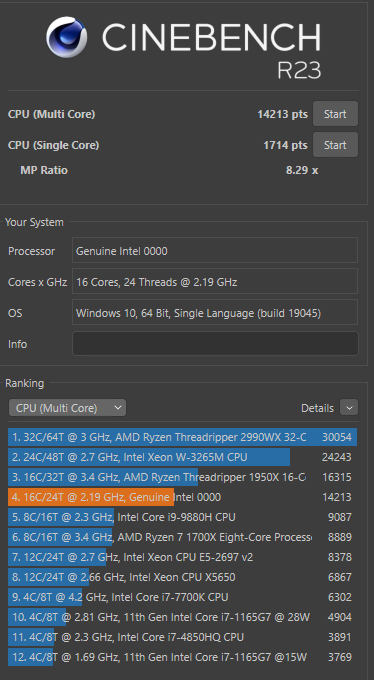Select the Core i9-9880H ranking row

pyautogui.click(x=183, y=517)
